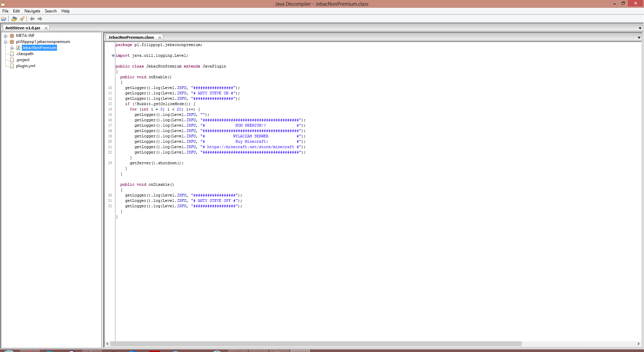Expand the folded import statements

[x=113, y=56]
